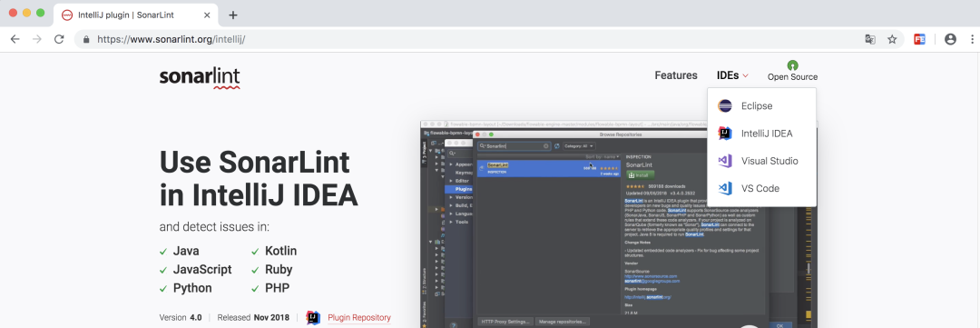Click Manage repositories button in screenshot
This screenshot has height=328, width=980.
pyautogui.click(x=563, y=321)
